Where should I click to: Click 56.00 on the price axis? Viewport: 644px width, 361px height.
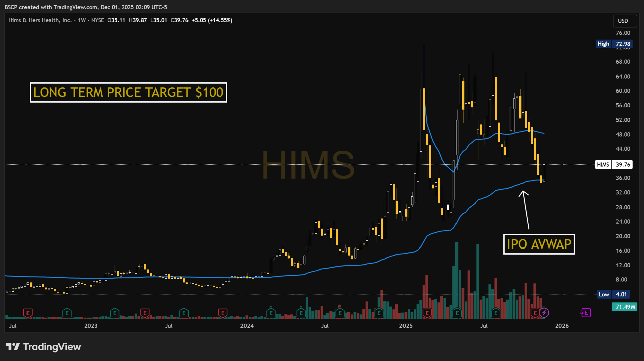623,105
